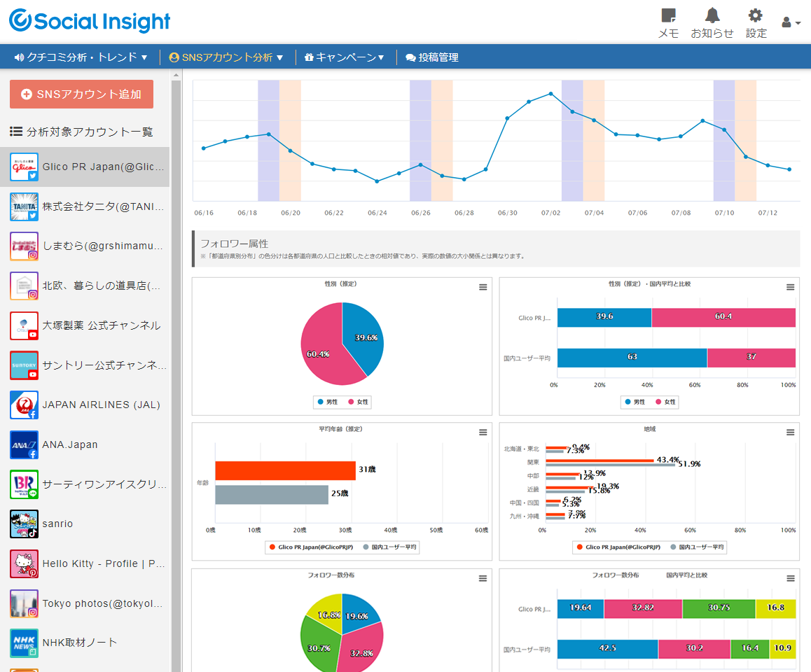Select the 株式会社タニタ Twitter account icon
The width and height of the screenshot is (811, 672).
tap(25, 206)
